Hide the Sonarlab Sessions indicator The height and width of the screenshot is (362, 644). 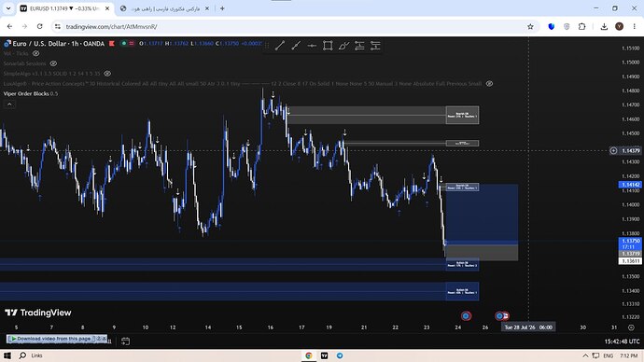click(x=53, y=63)
